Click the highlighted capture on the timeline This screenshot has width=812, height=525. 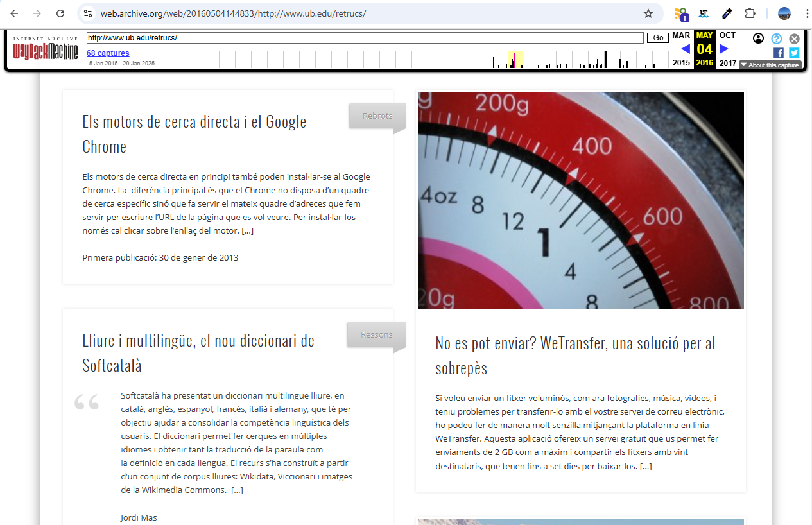(x=515, y=60)
